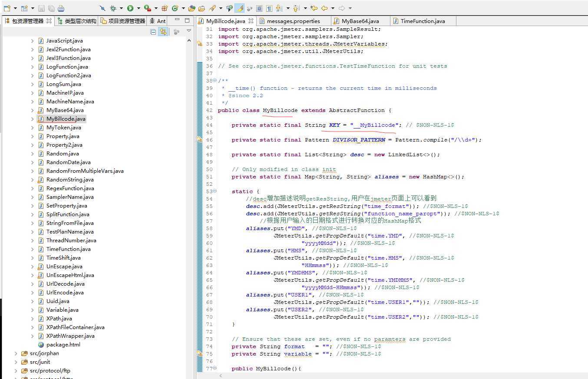Click the warning marker on line 46
The image size is (588, 379).
[x=200, y=140]
